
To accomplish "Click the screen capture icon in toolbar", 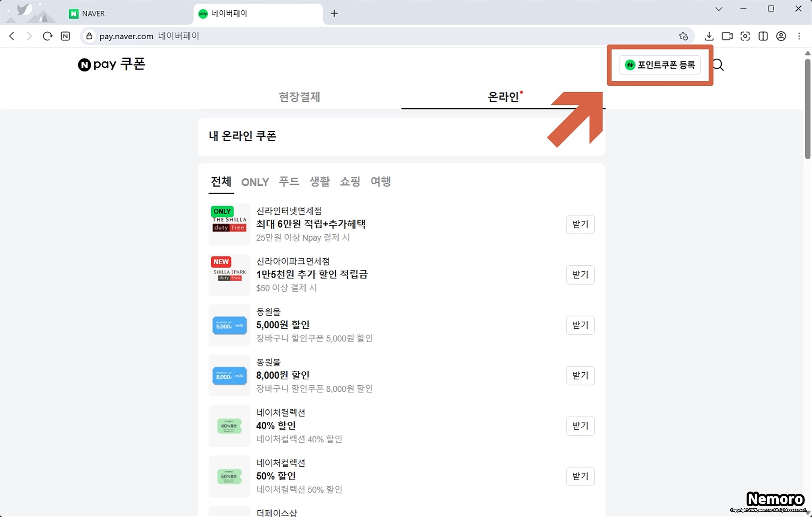I will point(745,36).
